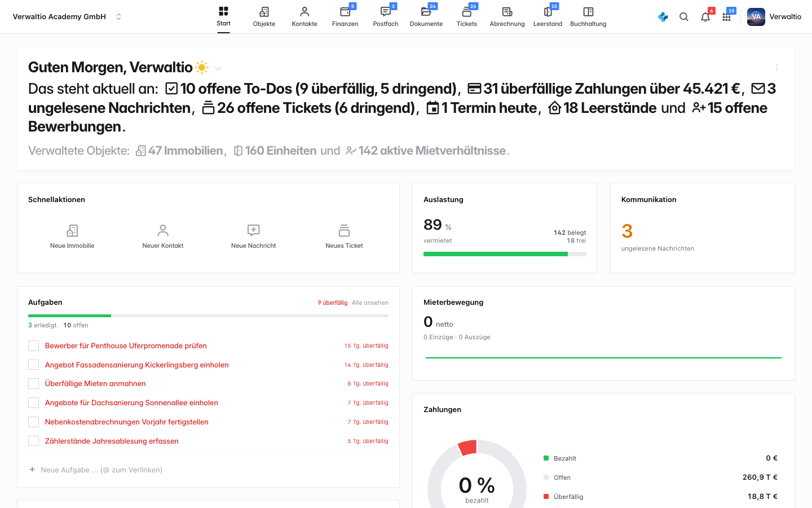Check off Bewerber für Penthouse Uferpromenade prüfen
Screen dimensions: 812x508
coord(34,346)
